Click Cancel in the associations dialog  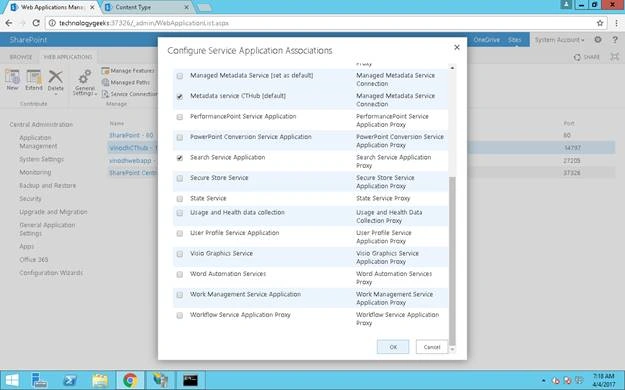click(432, 347)
